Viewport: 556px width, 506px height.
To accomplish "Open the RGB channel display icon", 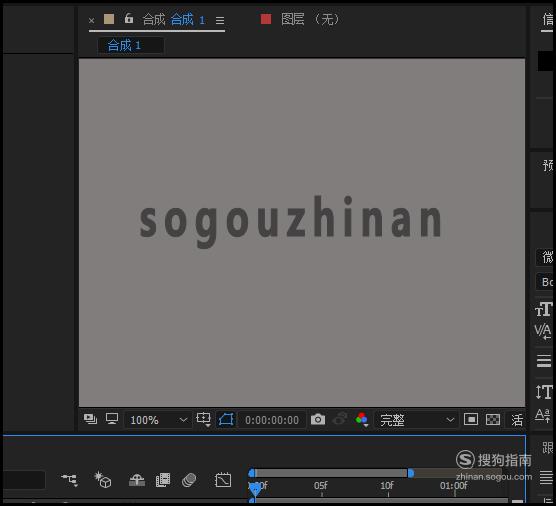I will [x=362, y=419].
